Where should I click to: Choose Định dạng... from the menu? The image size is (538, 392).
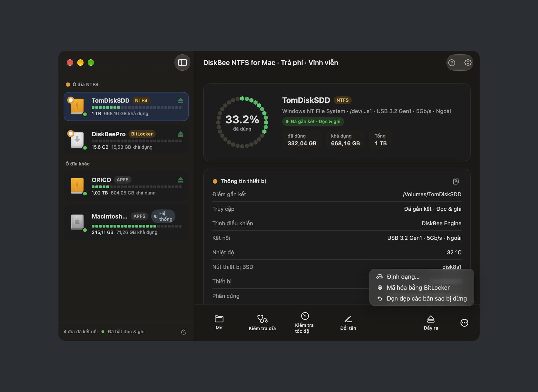422,277
